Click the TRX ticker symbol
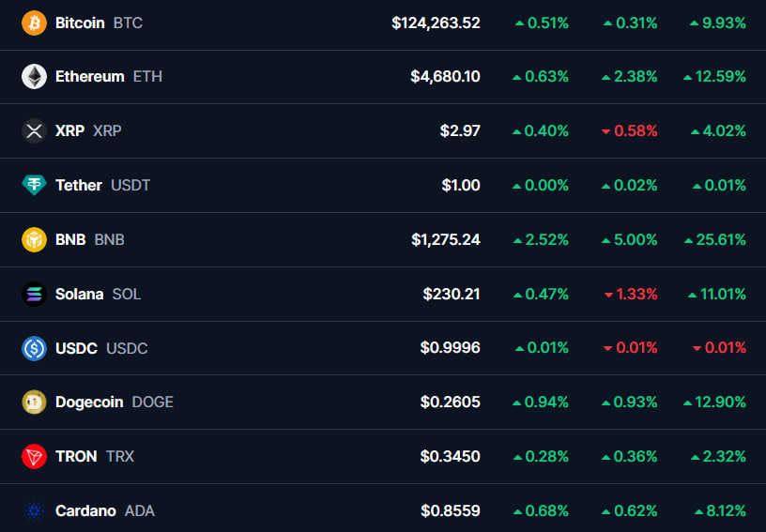Viewport: 766px width, 532px height. tap(120, 456)
